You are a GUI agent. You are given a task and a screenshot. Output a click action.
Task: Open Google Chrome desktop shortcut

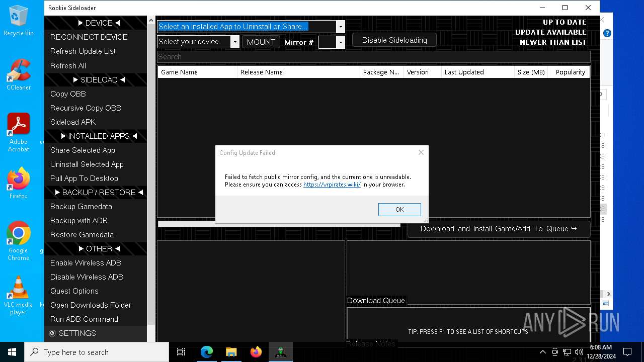[x=19, y=241]
